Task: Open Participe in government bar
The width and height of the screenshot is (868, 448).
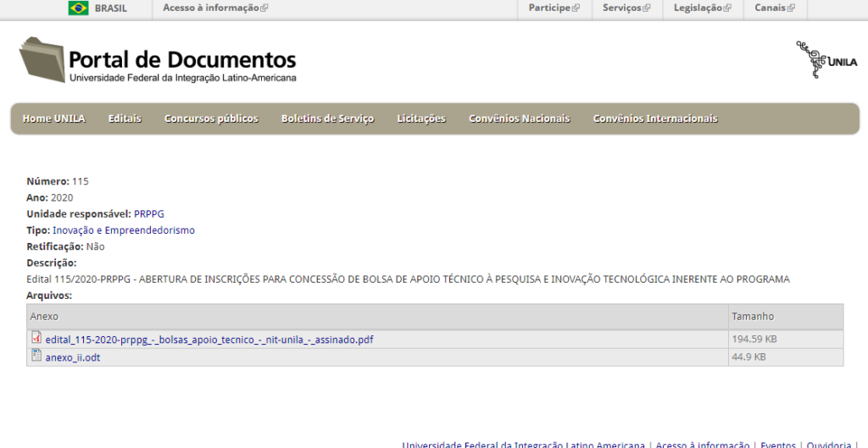Action: point(549,8)
